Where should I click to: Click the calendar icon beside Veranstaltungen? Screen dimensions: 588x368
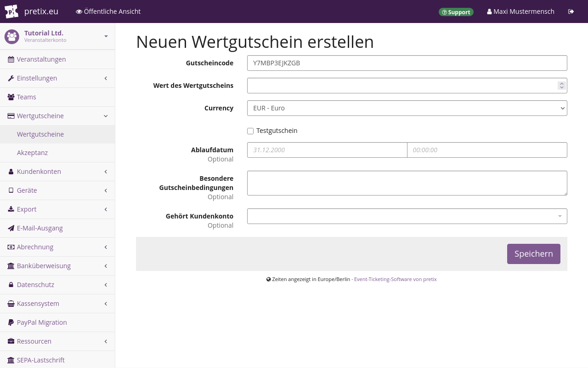coord(11,59)
